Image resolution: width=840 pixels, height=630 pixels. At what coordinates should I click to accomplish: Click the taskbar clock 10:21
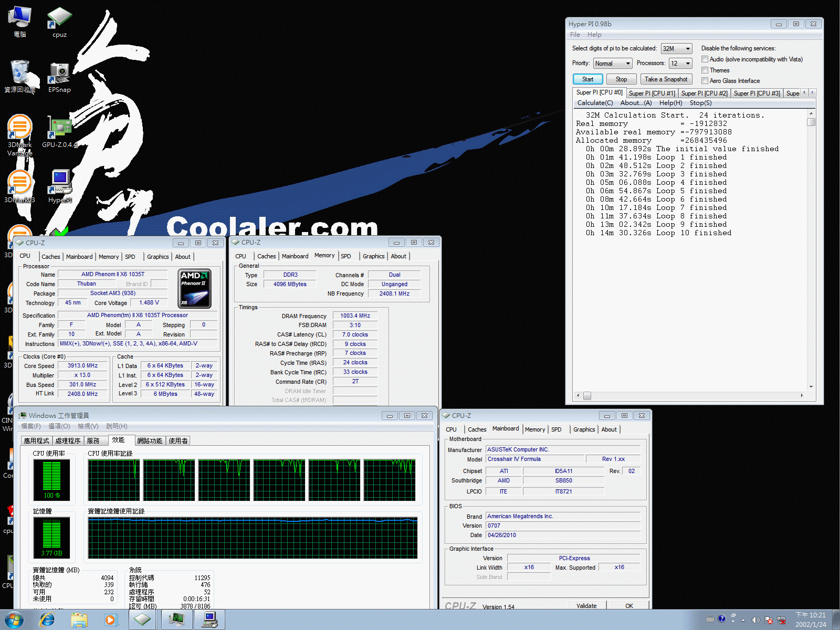pyautogui.click(x=810, y=620)
